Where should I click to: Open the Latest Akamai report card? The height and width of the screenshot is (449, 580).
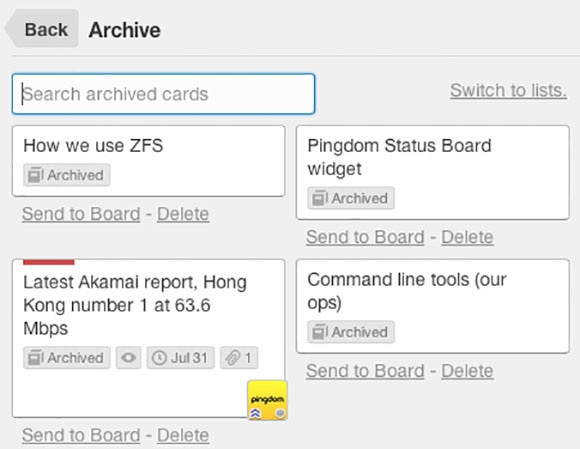pos(149,338)
